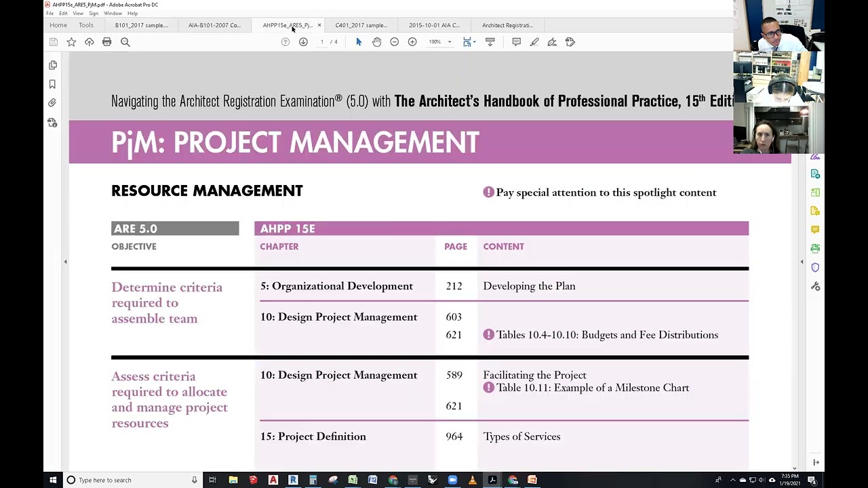Viewport: 868px width, 488px height.
Task: Expand the right tools pane labels
Action: coord(816,462)
